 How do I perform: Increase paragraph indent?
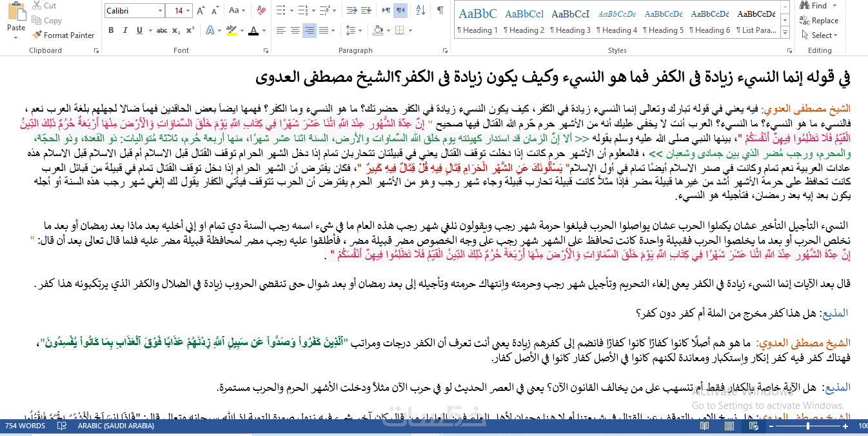[x=366, y=11]
